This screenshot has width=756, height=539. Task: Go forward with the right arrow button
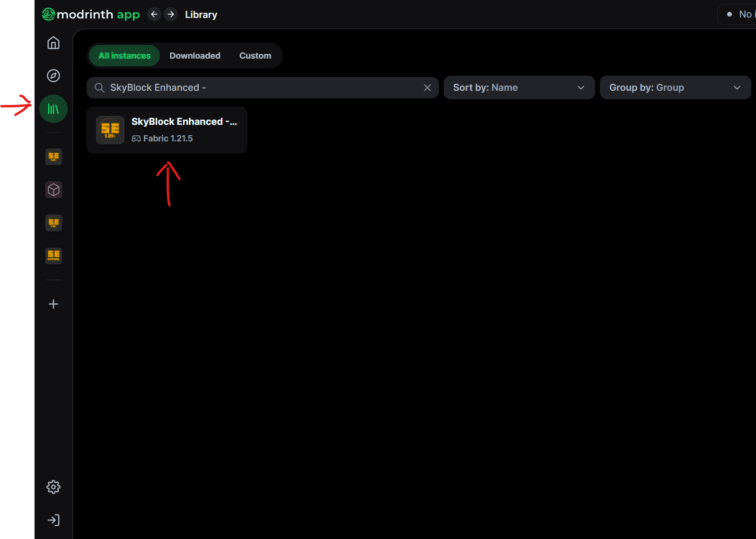tap(171, 15)
